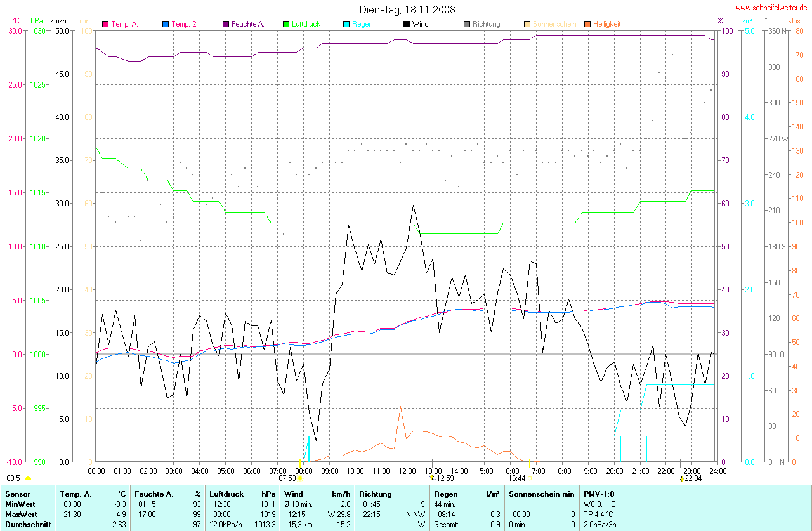Click the Luftdruck legend label
Screen dimensions: 812x531
click(x=306, y=24)
